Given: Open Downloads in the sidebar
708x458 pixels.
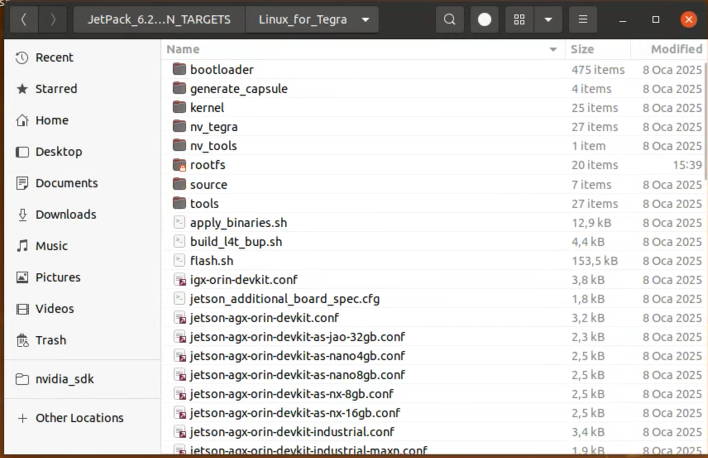Looking at the screenshot, I should (82, 214).
